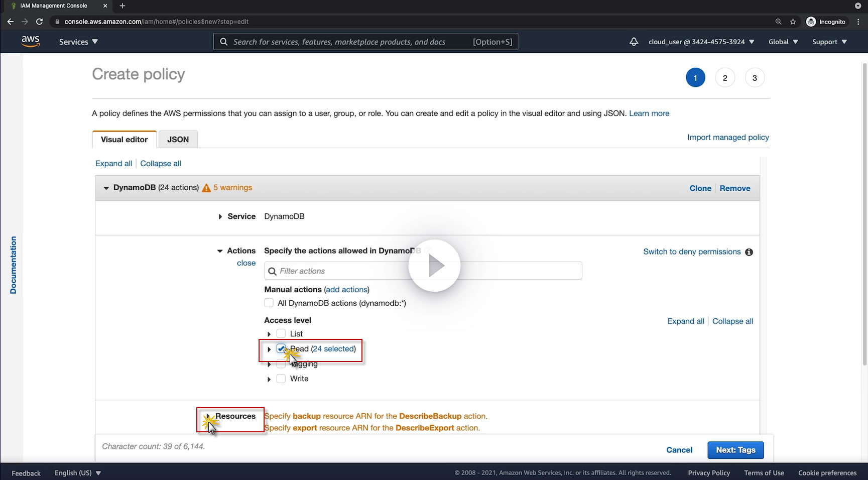Open the notifications bell icon
868x480 pixels.
[x=634, y=42]
